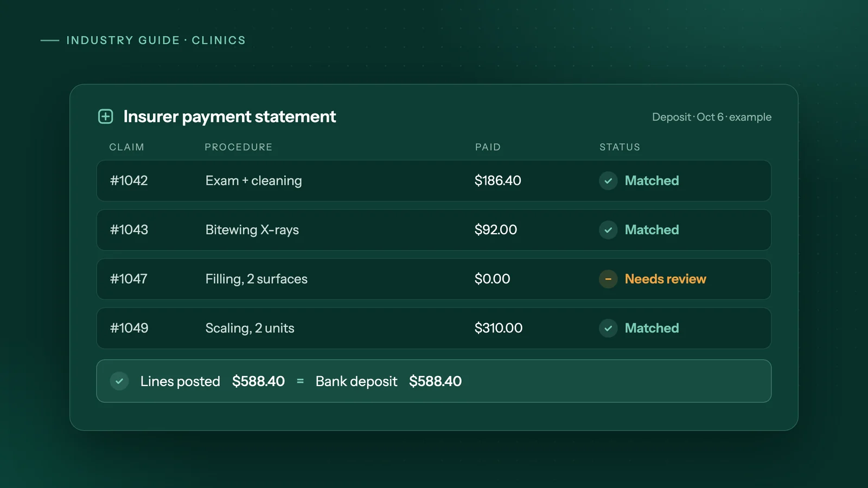Click the $588.40 amount after Bank deposit
868x488 pixels.
(x=435, y=381)
